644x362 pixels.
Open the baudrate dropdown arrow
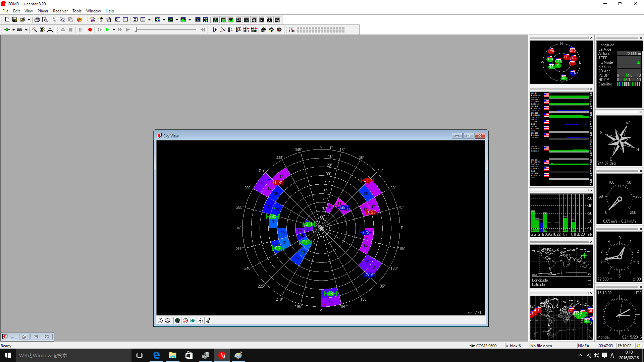pos(26,30)
